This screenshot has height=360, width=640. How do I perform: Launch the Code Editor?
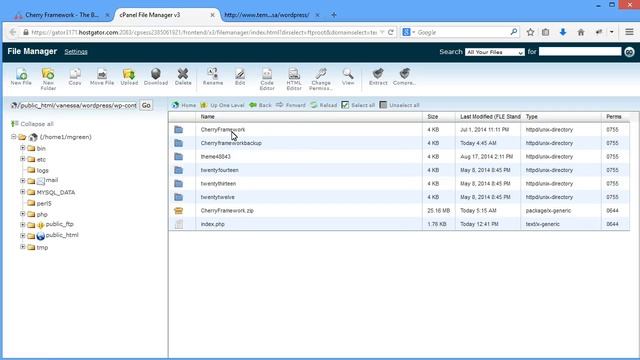[x=267, y=79]
